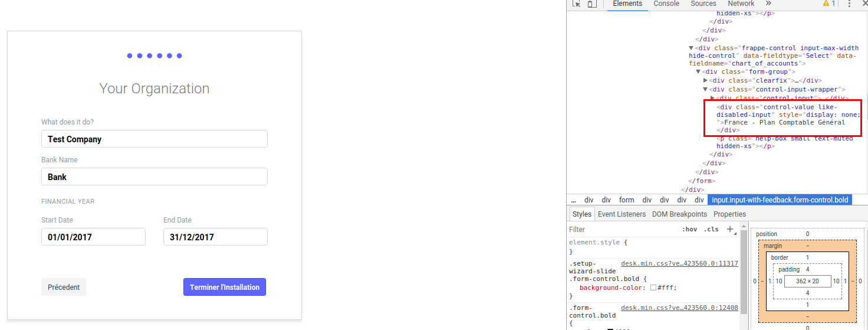Open the color picker swatch beside #fff

click(653, 287)
